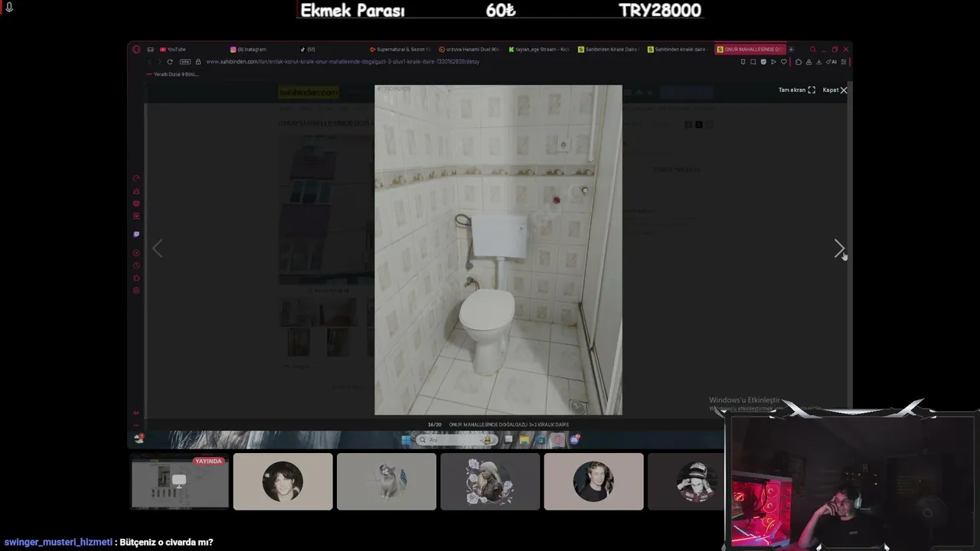This screenshot has width=980, height=551.
Task: Click the swinger_musteri_hizmeti chat username
Action: pyautogui.click(x=58, y=542)
